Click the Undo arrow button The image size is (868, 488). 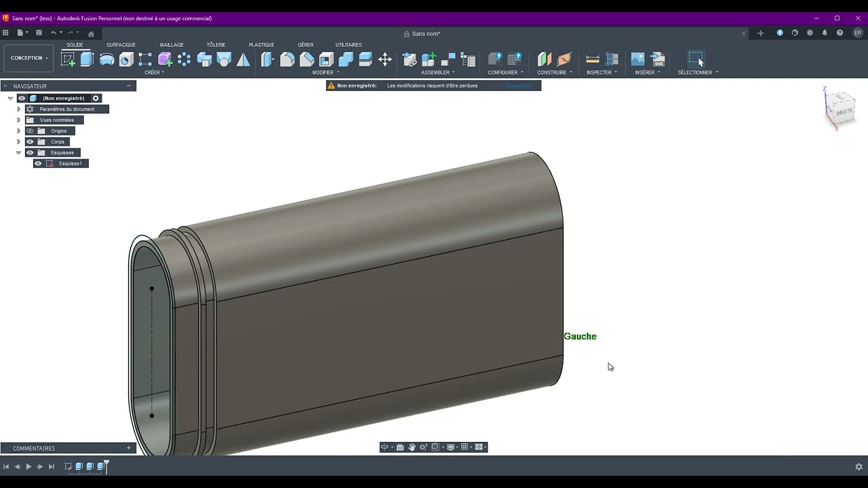click(54, 33)
